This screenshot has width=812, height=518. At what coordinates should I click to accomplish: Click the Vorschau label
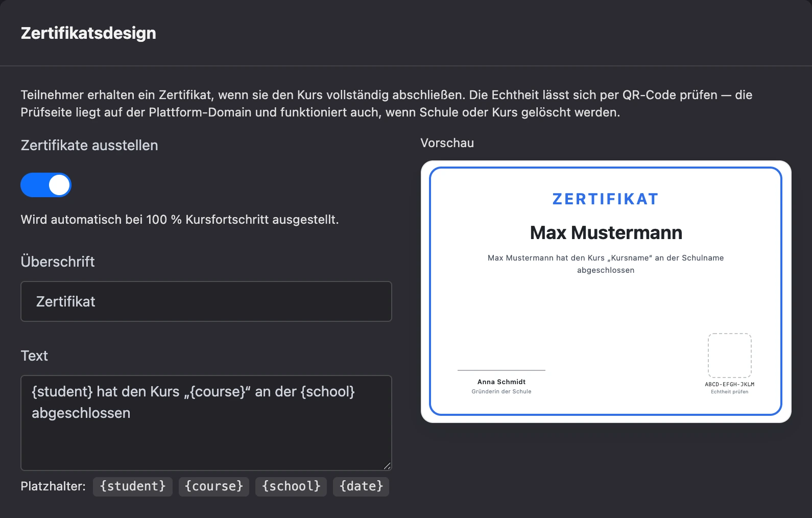click(447, 143)
